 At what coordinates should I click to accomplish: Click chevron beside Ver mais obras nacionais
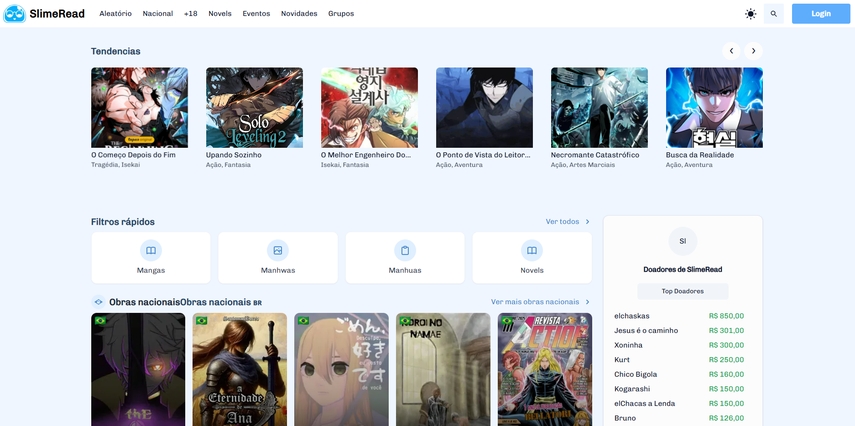pos(587,302)
